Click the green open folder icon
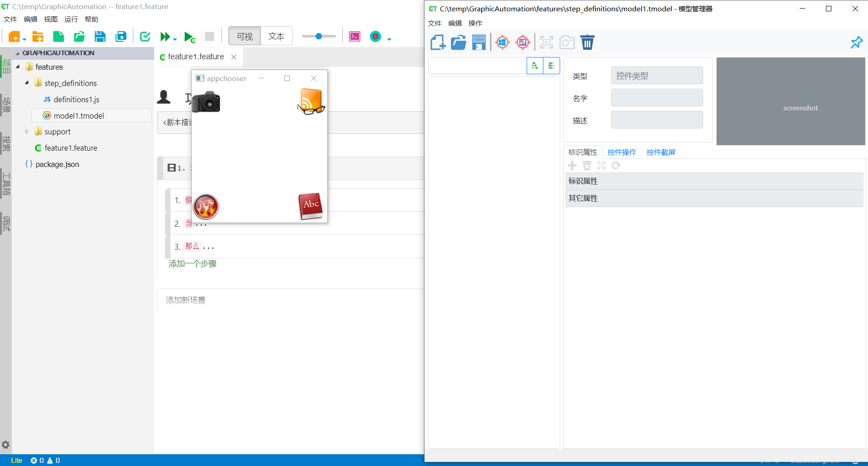 click(x=80, y=37)
